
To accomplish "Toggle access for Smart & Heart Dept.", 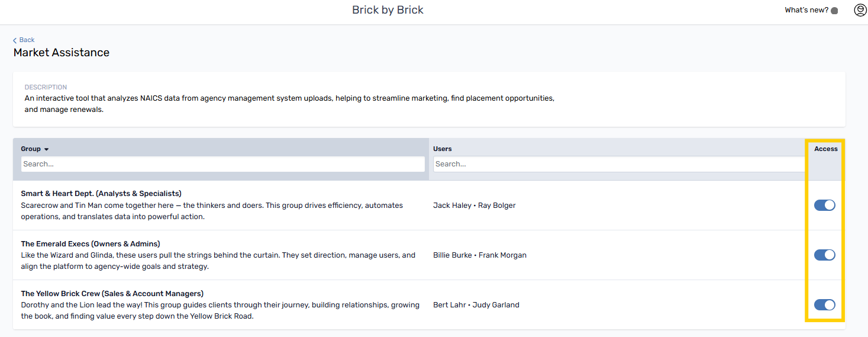I will 824,205.
